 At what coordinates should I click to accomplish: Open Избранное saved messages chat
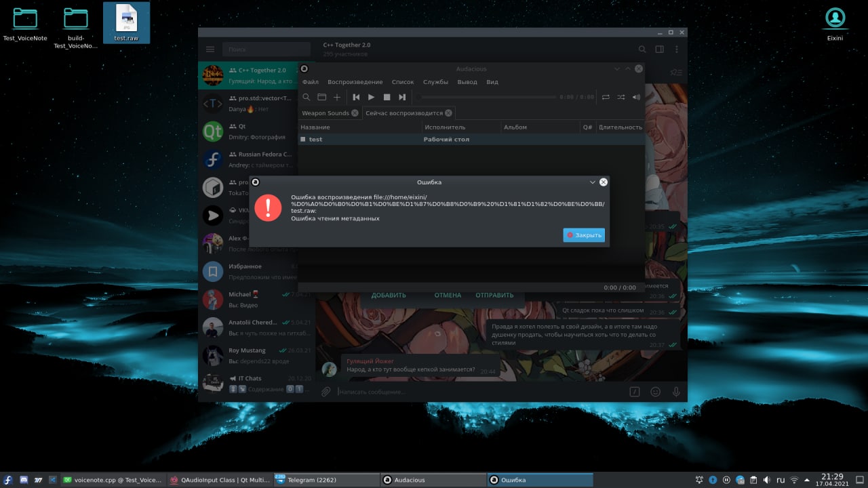tap(248, 271)
